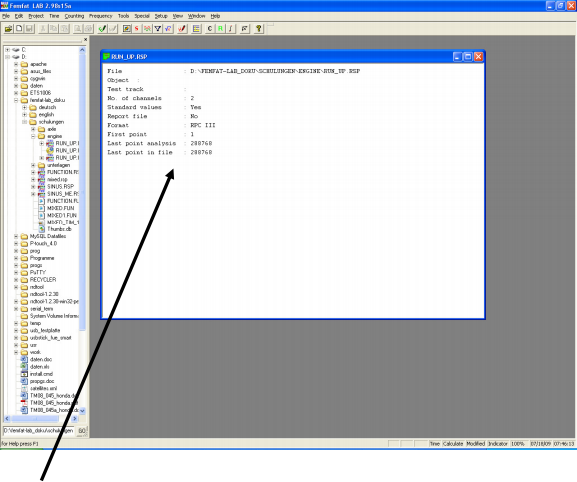Select the schulungen folder in tree
The width and height of the screenshot is (577, 482).
[x=51, y=122]
